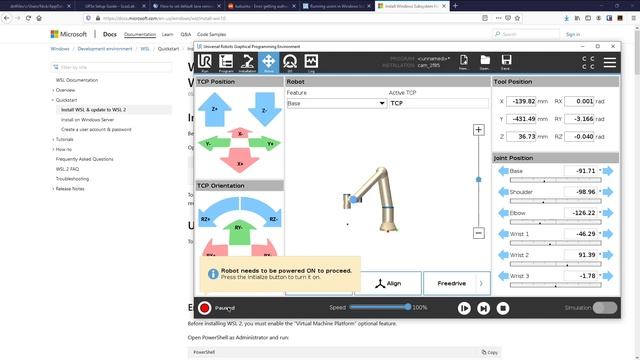Increase Base joint with right arrow
Image resolution: width=640 pixels, height=360 pixels.
coord(608,171)
